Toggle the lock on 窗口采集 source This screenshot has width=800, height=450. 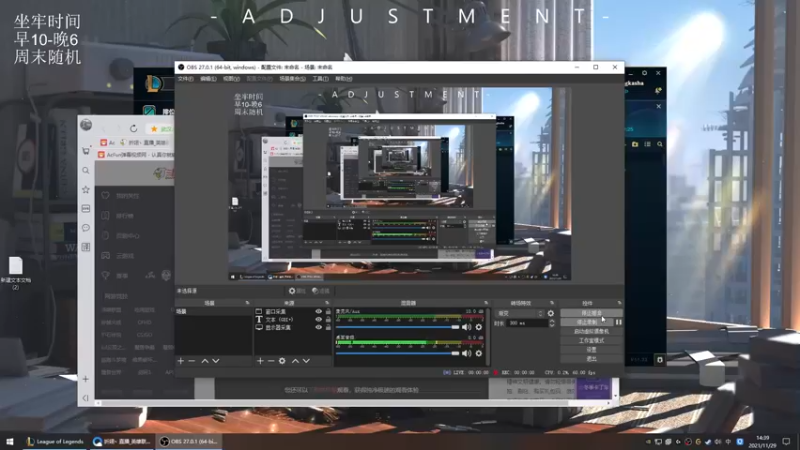[x=328, y=311]
